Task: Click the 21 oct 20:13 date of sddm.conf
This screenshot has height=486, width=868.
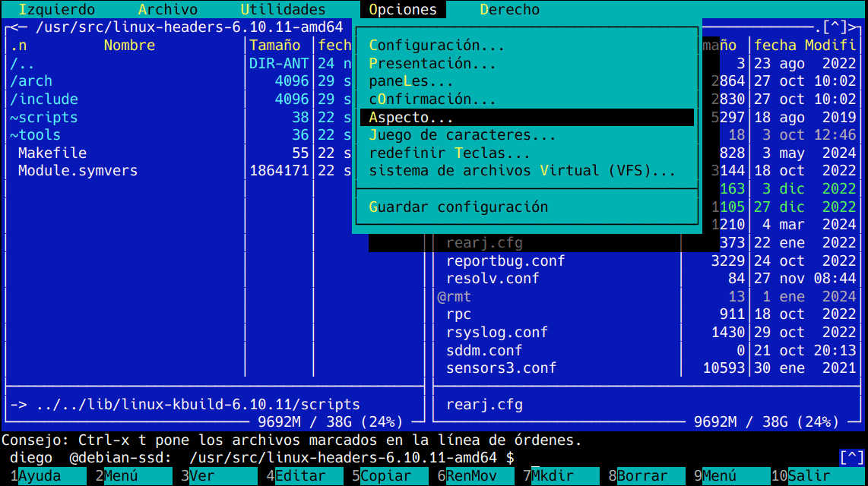Action: point(805,350)
